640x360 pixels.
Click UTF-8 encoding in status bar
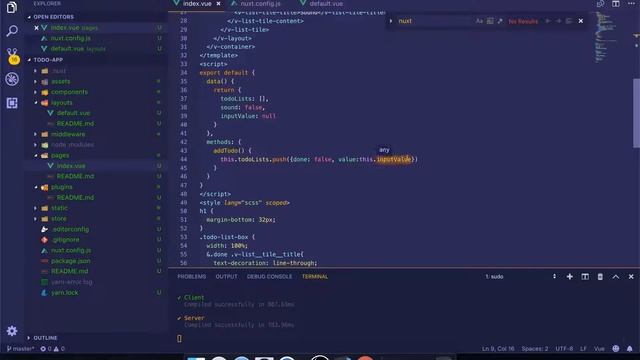[564, 349]
